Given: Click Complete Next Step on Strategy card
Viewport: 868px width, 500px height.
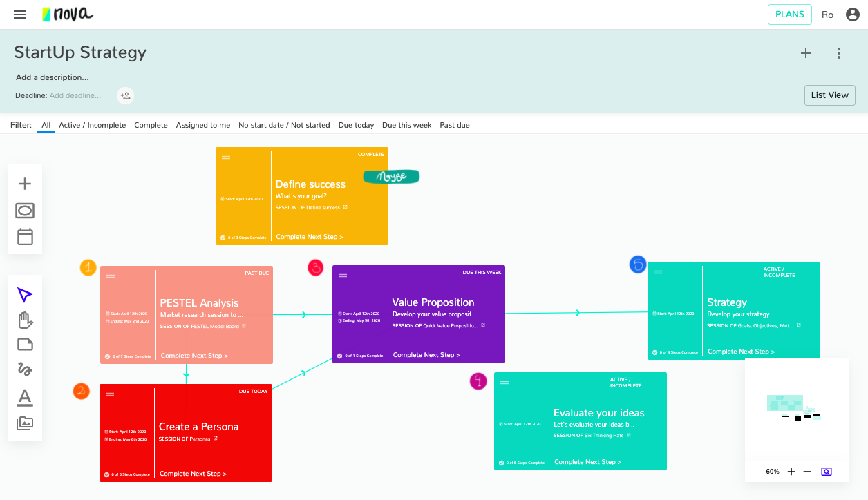Looking at the screenshot, I should tap(741, 352).
